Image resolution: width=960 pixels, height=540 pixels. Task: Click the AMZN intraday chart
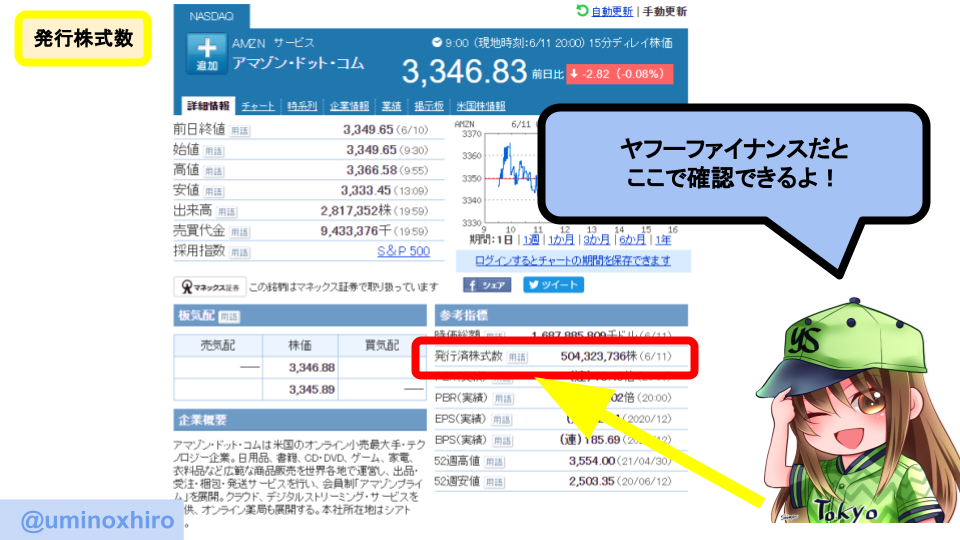point(511,178)
